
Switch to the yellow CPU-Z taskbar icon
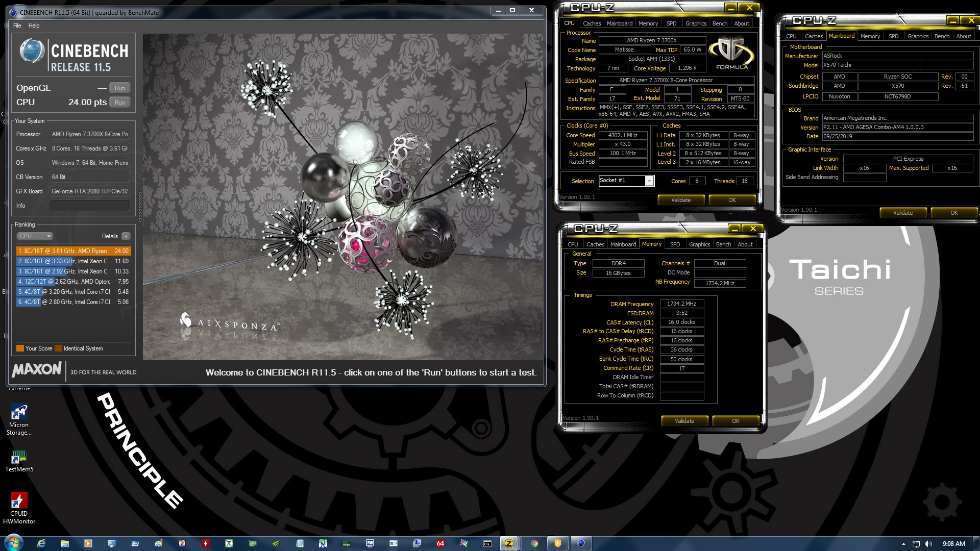tap(509, 543)
